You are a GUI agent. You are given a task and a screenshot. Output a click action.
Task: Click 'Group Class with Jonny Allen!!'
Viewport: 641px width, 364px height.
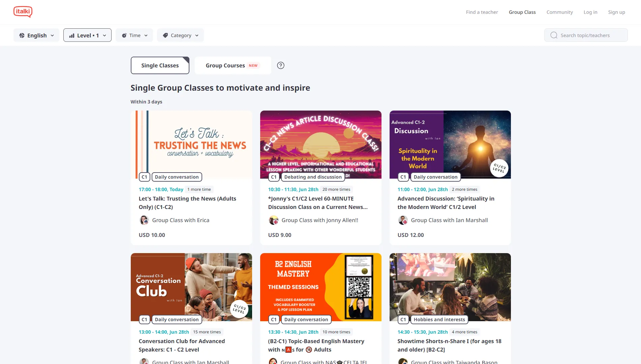320,220
